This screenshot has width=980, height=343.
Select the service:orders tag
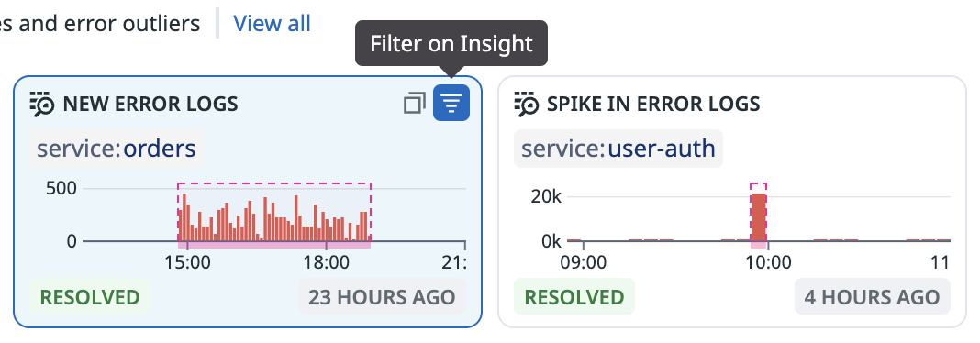click(x=117, y=149)
